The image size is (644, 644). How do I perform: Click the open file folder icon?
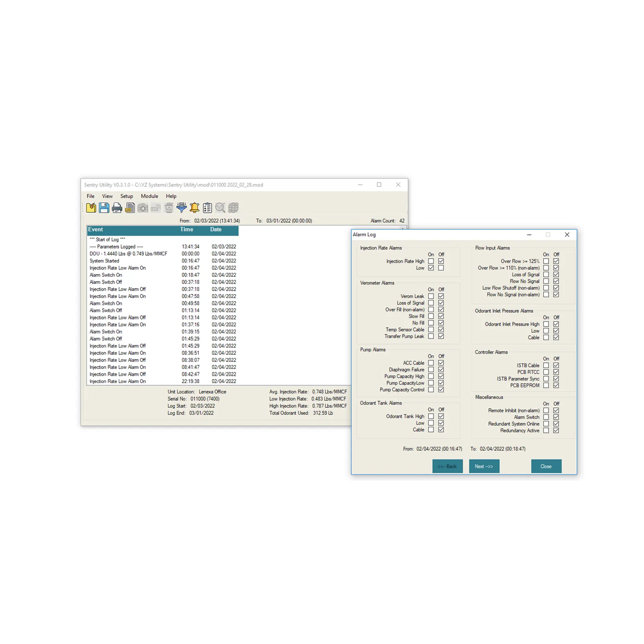coord(91,207)
